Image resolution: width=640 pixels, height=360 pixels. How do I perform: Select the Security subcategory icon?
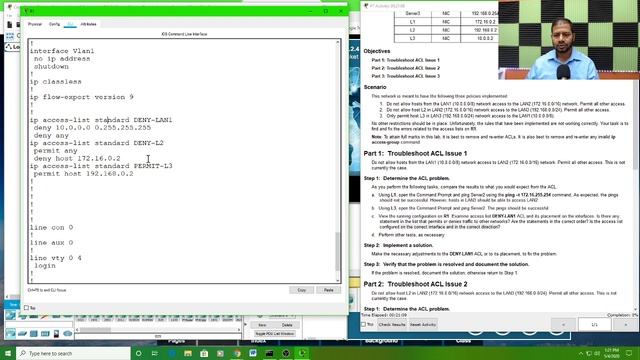click(56, 333)
